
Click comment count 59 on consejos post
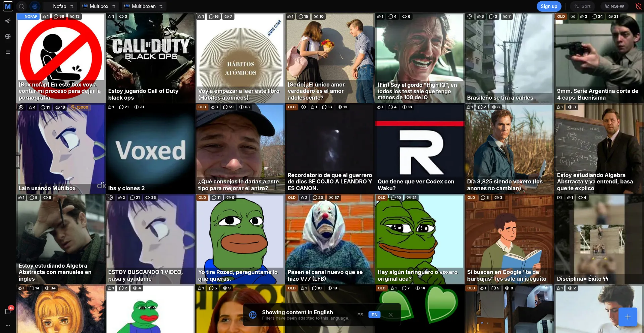(x=228, y=107)
